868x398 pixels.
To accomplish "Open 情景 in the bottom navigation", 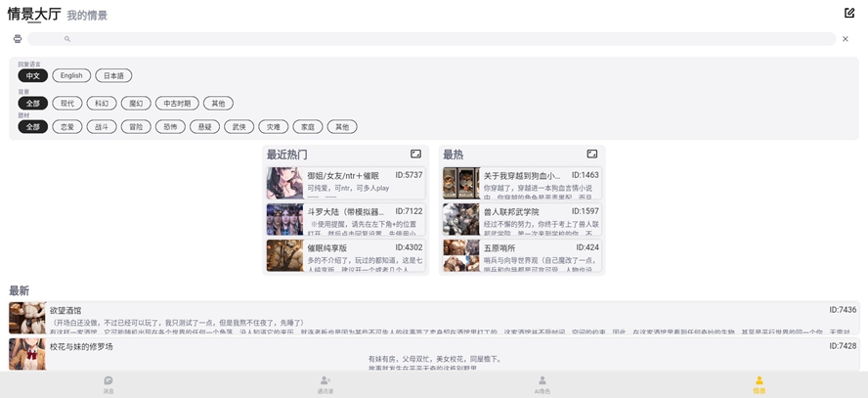I will [x=759, y=384].
